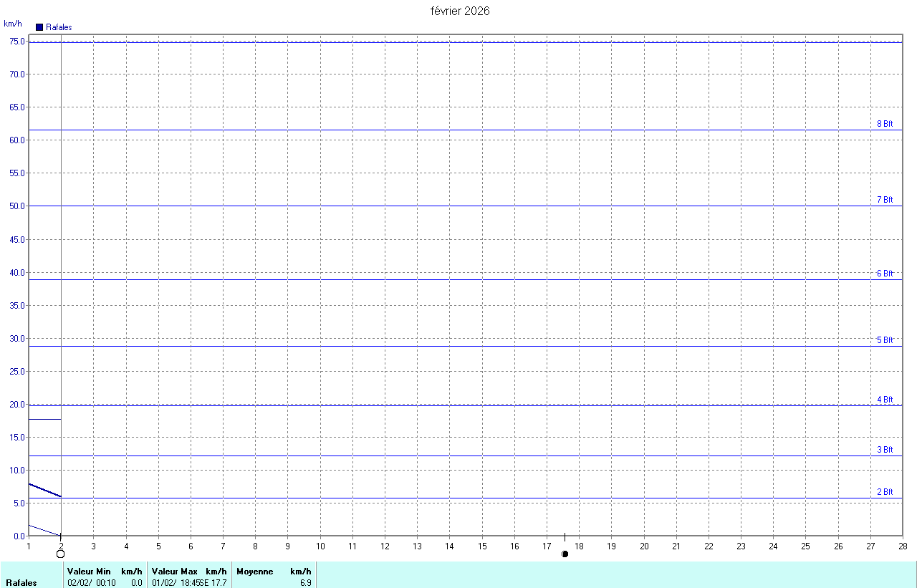Click the blue Rafales legend color square
917x588 pixels.
pyautogui.click(x=39, y=27)
